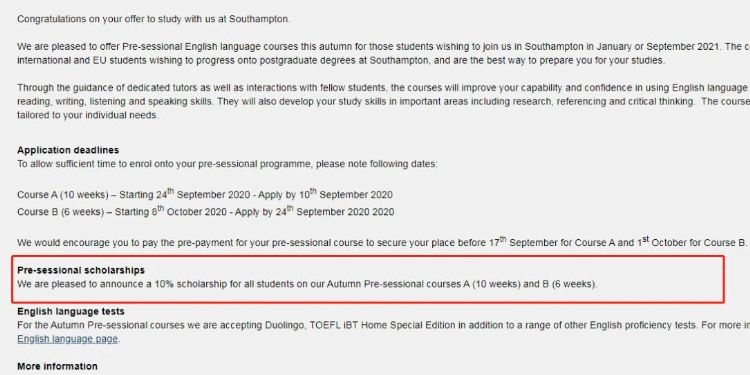The width and height of the screenshot is (750, 375).
Task: Open the English language page link
Action: tap(67, 339)
